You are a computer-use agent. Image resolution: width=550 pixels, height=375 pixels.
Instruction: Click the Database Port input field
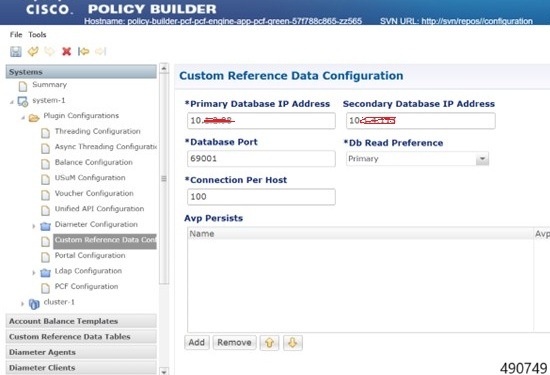click(x=261, y=159)
